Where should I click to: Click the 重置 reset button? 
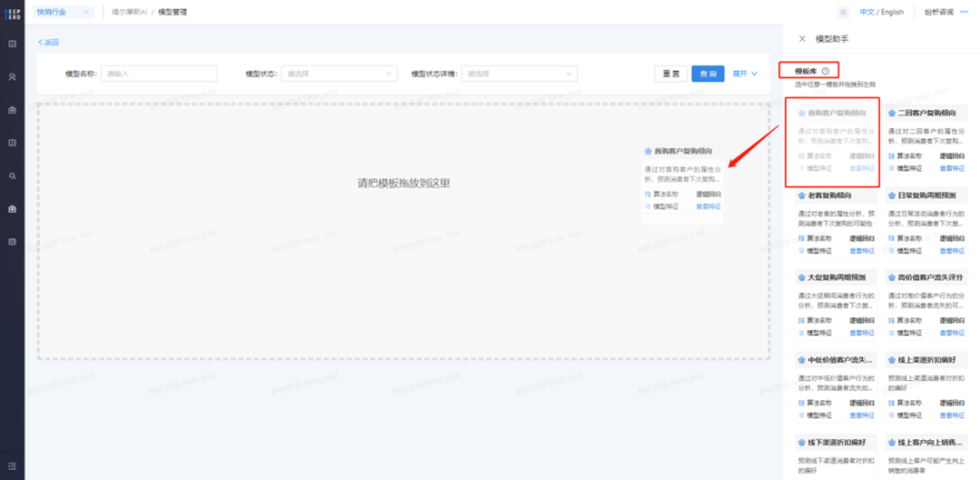tap(671, 73)
